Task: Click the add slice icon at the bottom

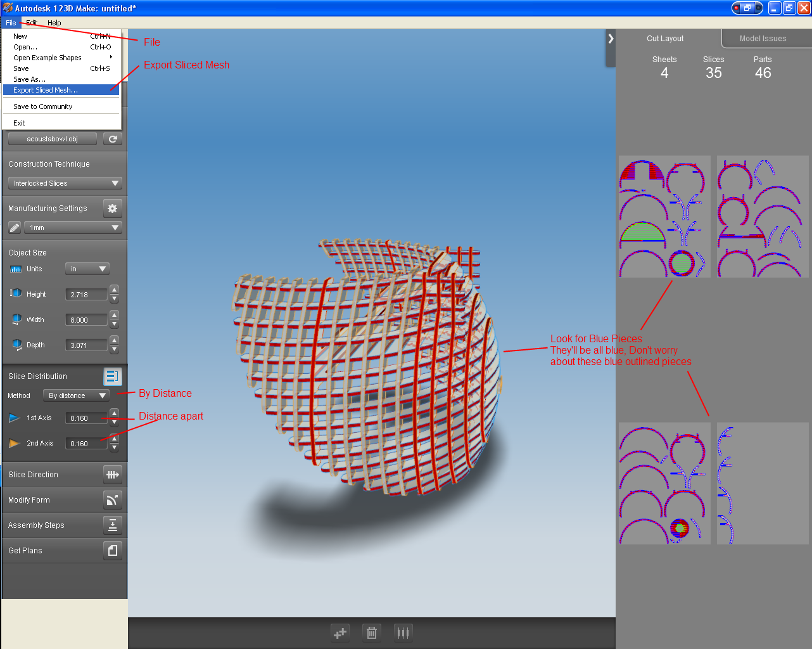Action: [339, 633]
